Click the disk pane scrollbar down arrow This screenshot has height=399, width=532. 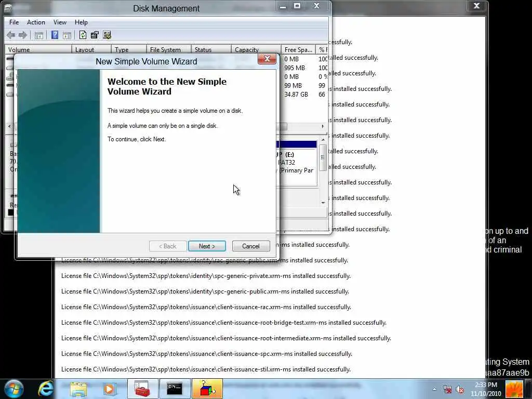323,203
